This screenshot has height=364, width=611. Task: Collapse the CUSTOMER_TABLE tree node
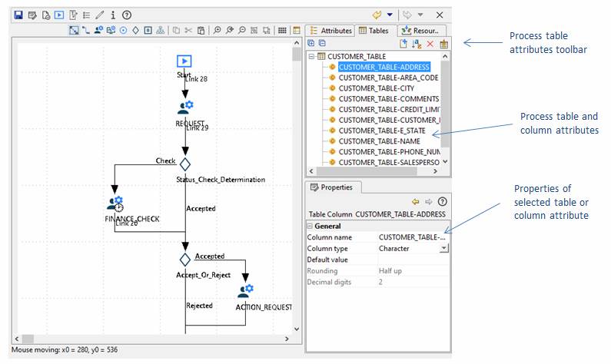pyautogui.click(x=310, y=57)
